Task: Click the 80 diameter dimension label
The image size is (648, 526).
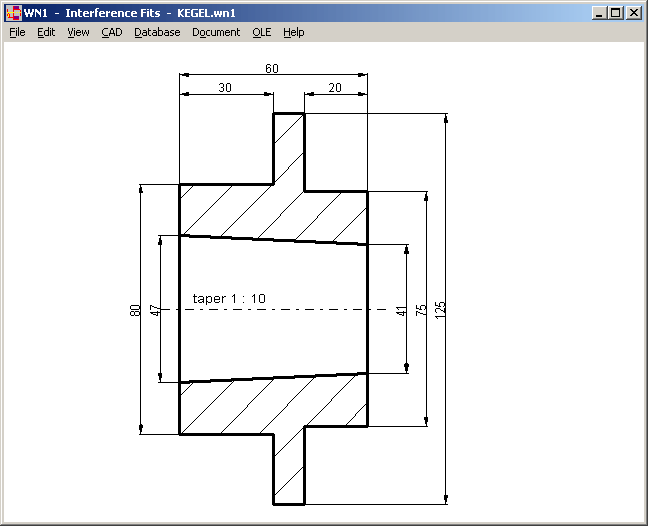Action: coord(135,310)
